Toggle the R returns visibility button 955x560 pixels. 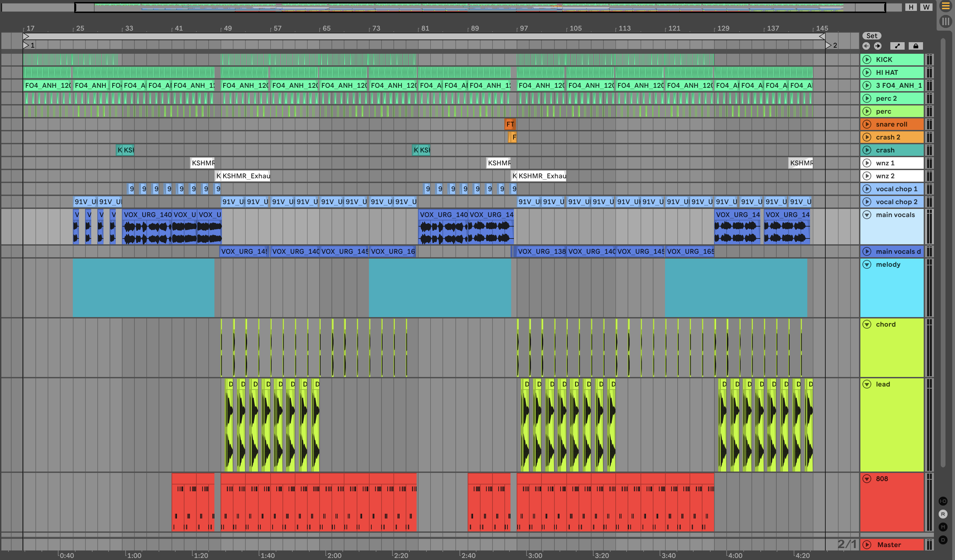[x=943, y=514]
